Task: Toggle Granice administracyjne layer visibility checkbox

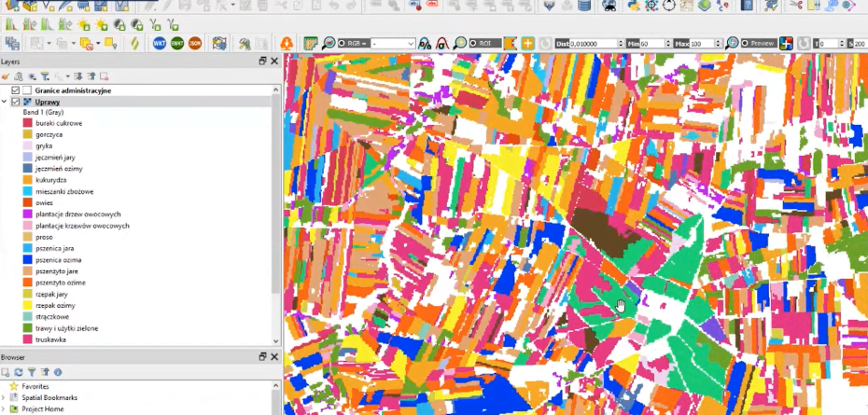Action: [16, 90]
